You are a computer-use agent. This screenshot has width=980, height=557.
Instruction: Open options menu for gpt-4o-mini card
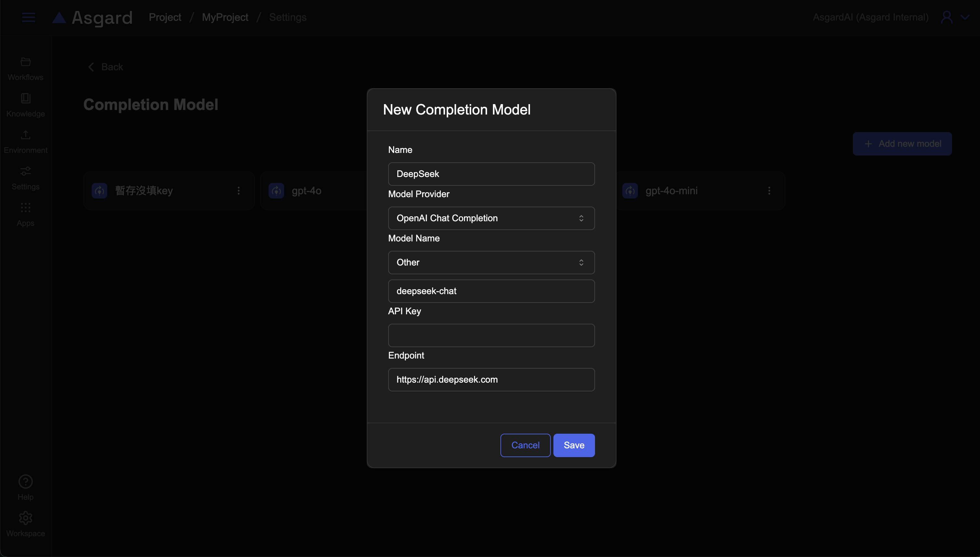click(x=769, y=191)
